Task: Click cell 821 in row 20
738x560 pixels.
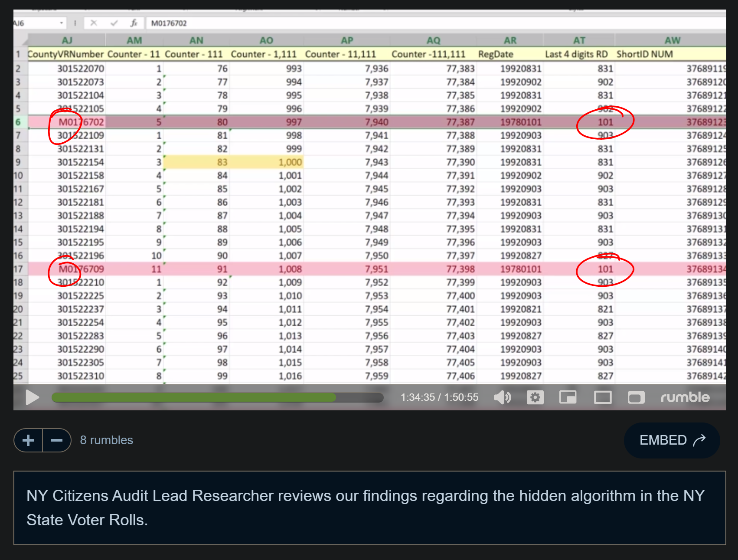Action: (579, 309)
